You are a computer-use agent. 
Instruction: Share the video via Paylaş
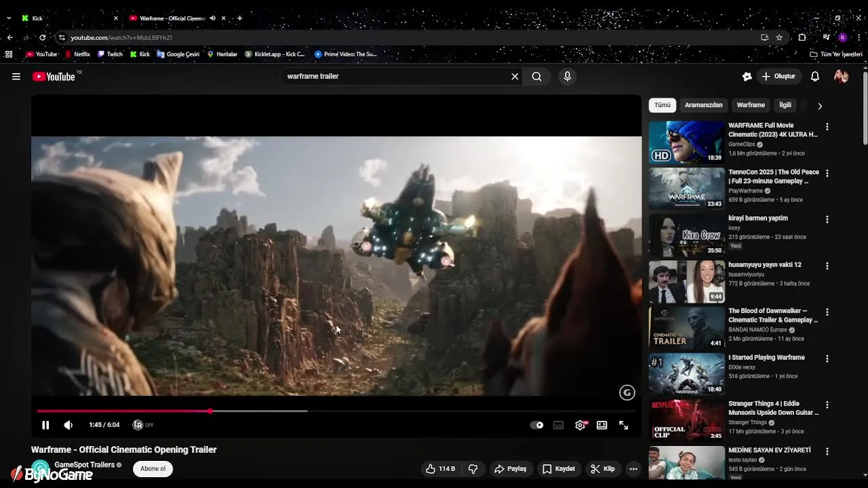click(x=510, y=469)
